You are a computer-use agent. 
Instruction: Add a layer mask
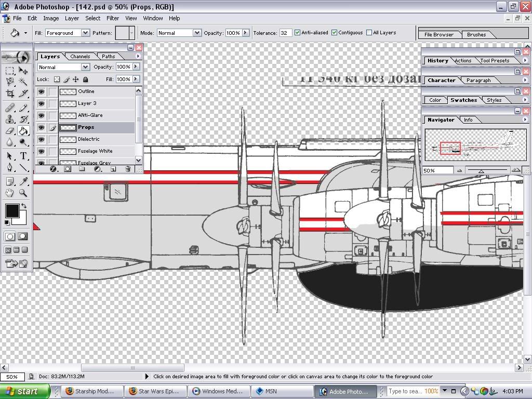click(68, 169)
